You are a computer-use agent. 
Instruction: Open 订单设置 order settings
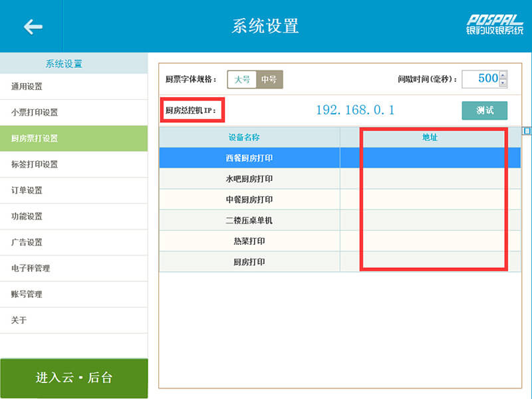pyautogui.click(x=27, y=190)
